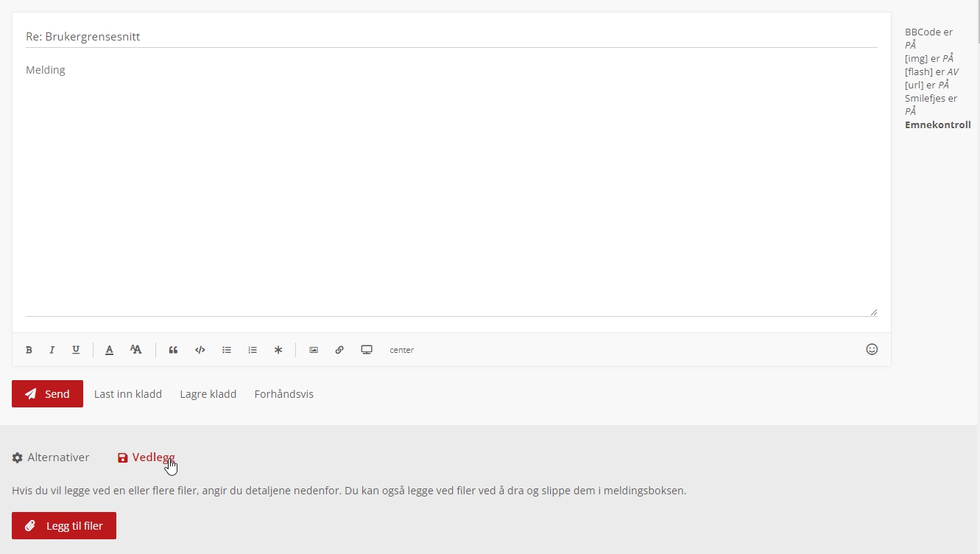The image size is (980, 554).
Task: Insert code block icon
Action: (x=200, y=350)
